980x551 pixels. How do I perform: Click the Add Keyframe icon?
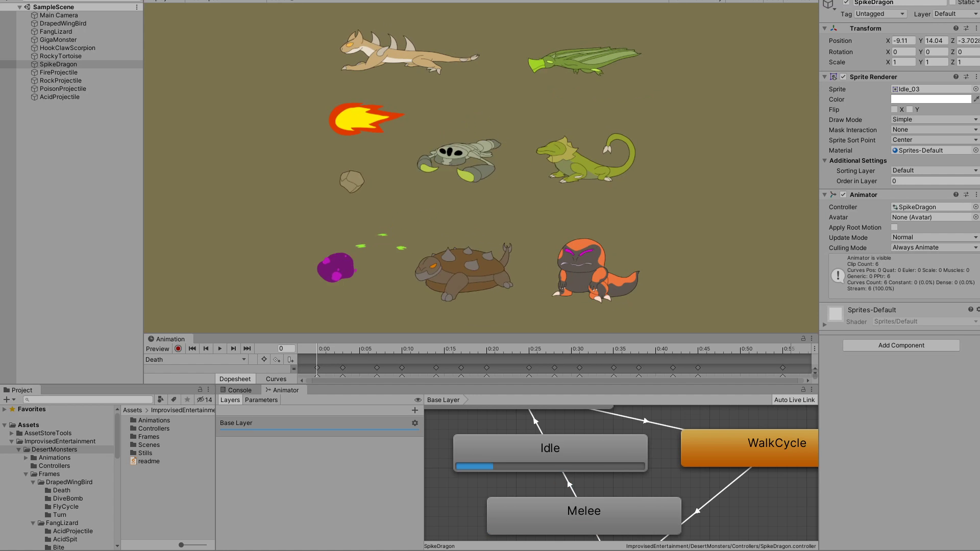coord(277,360)
